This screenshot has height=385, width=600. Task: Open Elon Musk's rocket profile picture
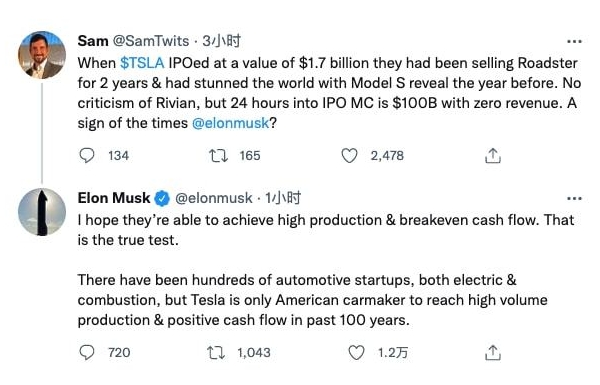click(x=42, y=212)
